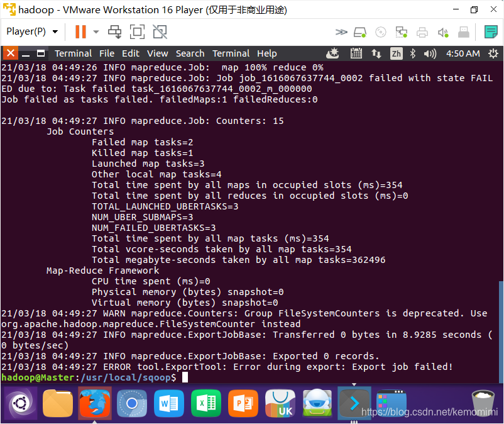
Task: Send Ctrl+Alt+Del to the virtual machine
Action: pyautogui.click(x=115, y=31)
